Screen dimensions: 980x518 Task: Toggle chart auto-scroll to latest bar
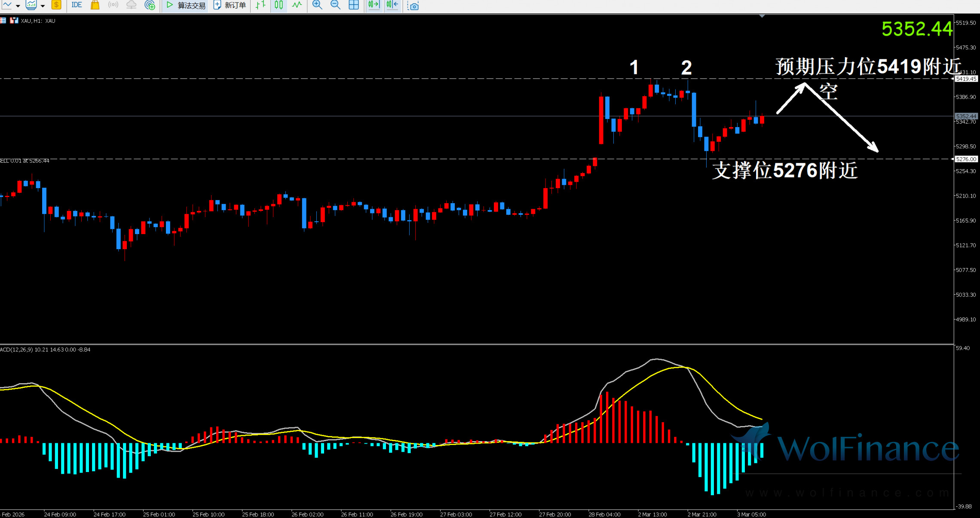pyautogui.click(x=374, y=5)
